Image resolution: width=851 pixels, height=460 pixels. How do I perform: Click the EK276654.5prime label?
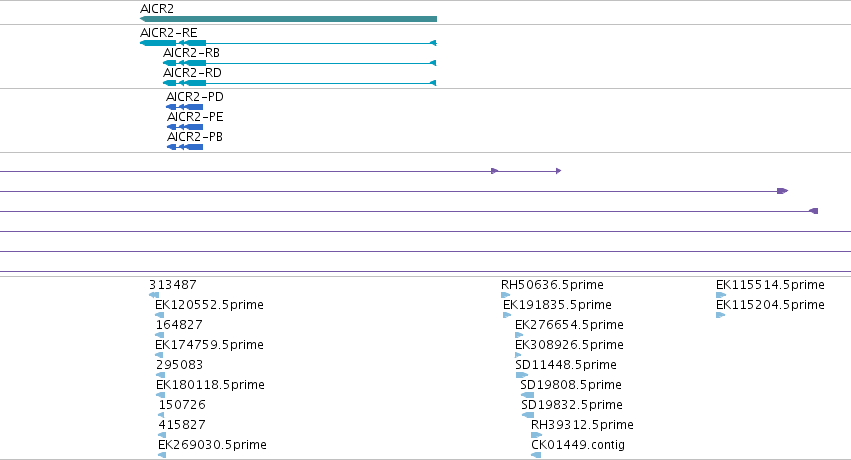569,325
